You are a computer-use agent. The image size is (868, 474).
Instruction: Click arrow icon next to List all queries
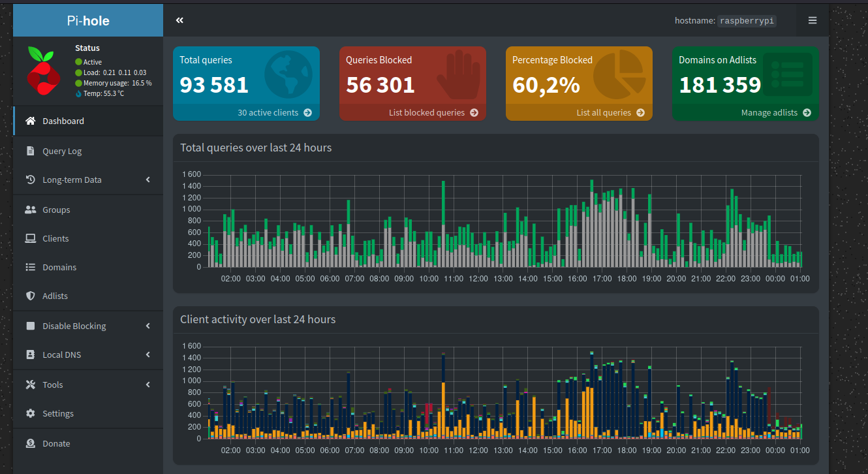640,112
